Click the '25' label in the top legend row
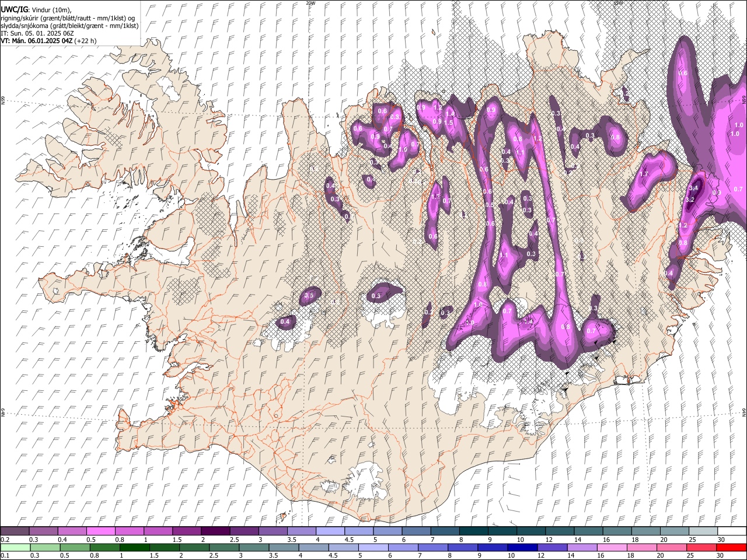The height and width of the screenshot is (560, 747). pyautogui.click(x=692, y=540)
